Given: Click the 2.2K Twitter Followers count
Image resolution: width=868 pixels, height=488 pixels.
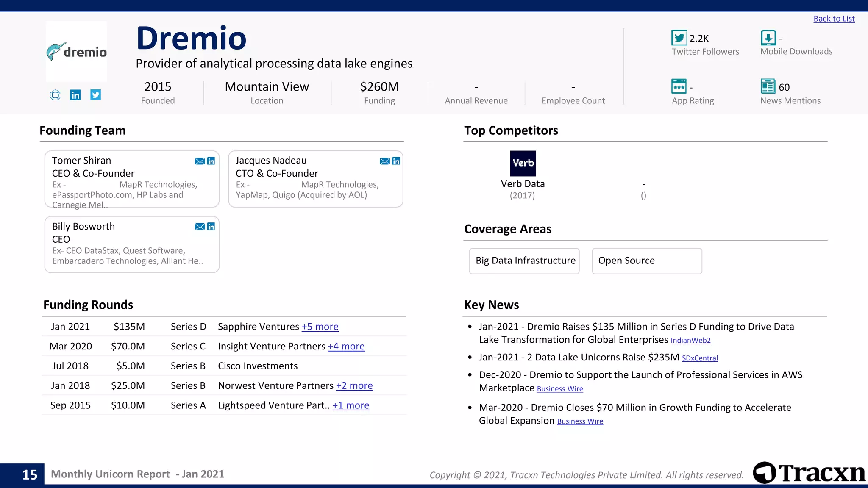Looking at the screenshot, I should (699, 38).
